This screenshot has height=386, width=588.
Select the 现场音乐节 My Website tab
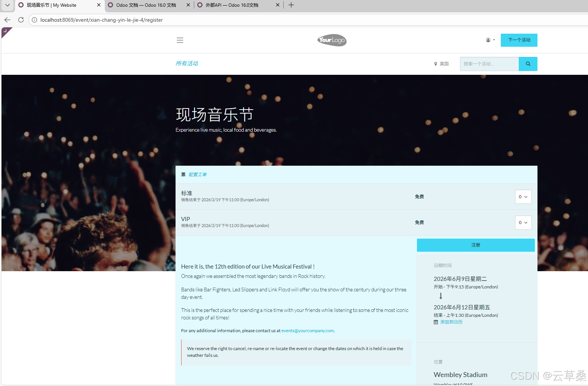click(52, 5)
